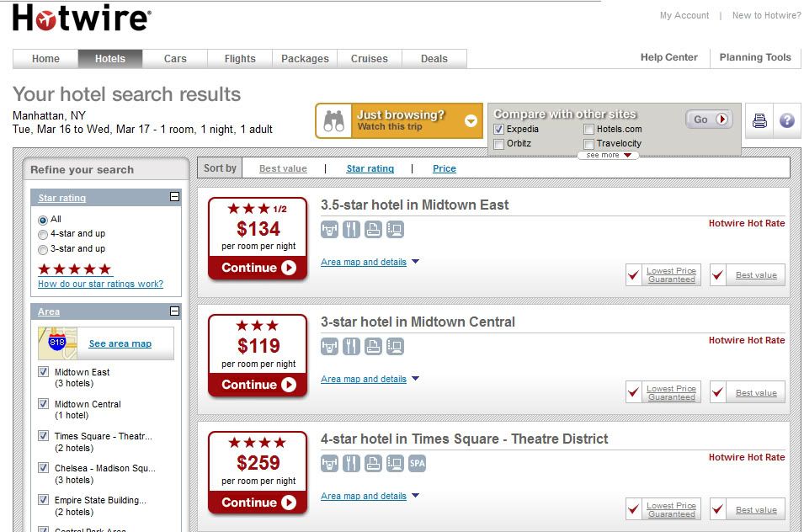Open the See area map link
This screenshot has height=532, width=804.
tap(120, 343)
